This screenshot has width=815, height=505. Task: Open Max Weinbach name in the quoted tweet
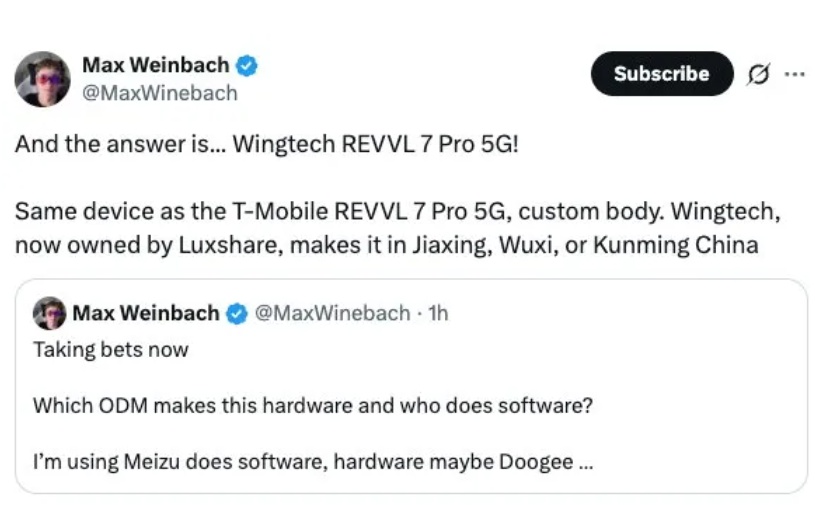pos(146,313)
